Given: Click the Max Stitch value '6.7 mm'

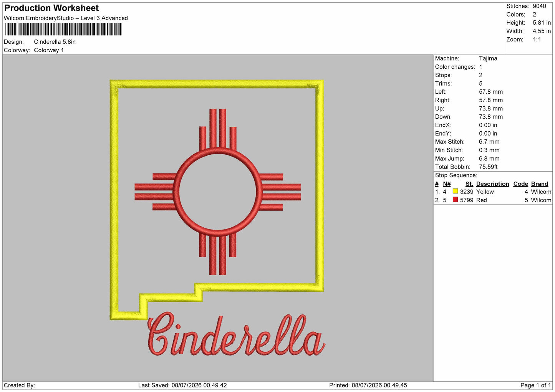Looking at the screenshot, I should tap(489, 142).
